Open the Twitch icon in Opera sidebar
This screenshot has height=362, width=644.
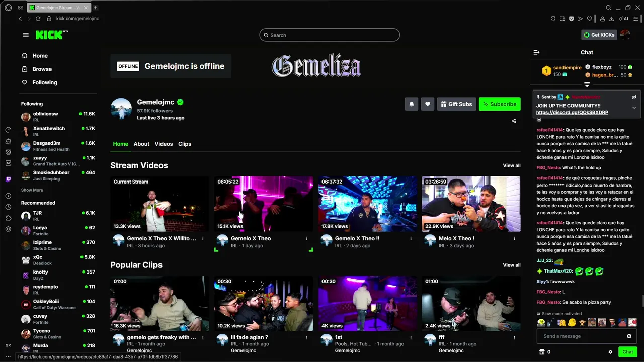click(8, 179)
